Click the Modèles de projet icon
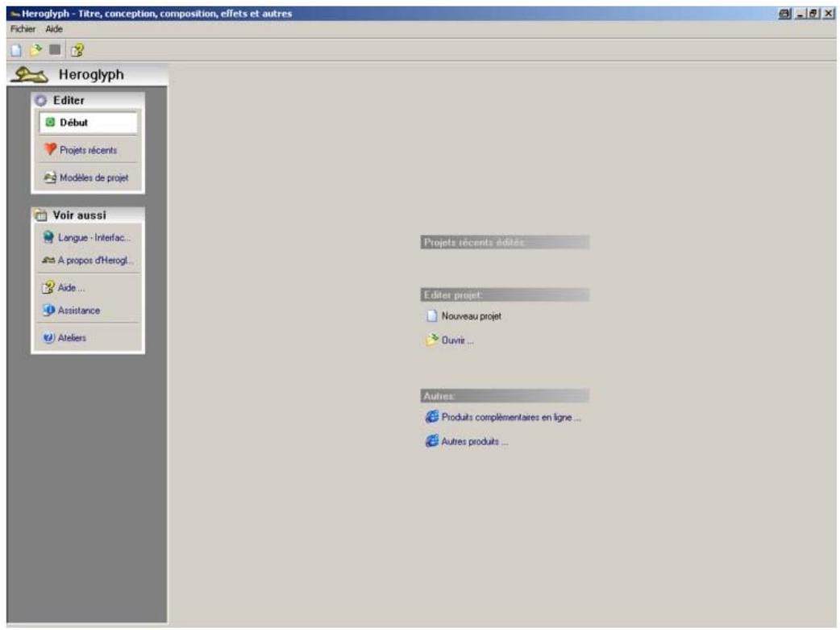This screenshot has width=840, height=630. [x=50, y=177]
